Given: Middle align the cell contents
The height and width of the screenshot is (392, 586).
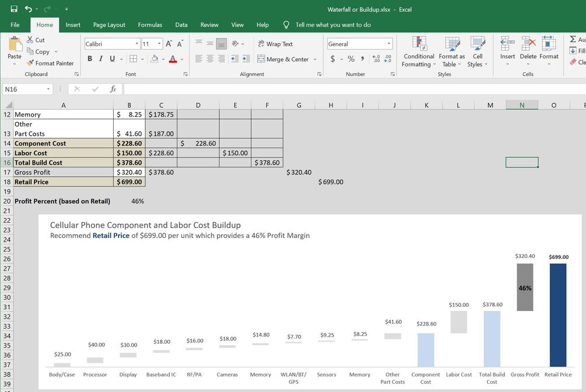Looking at the screenshot, I should (x=210, y=44).
